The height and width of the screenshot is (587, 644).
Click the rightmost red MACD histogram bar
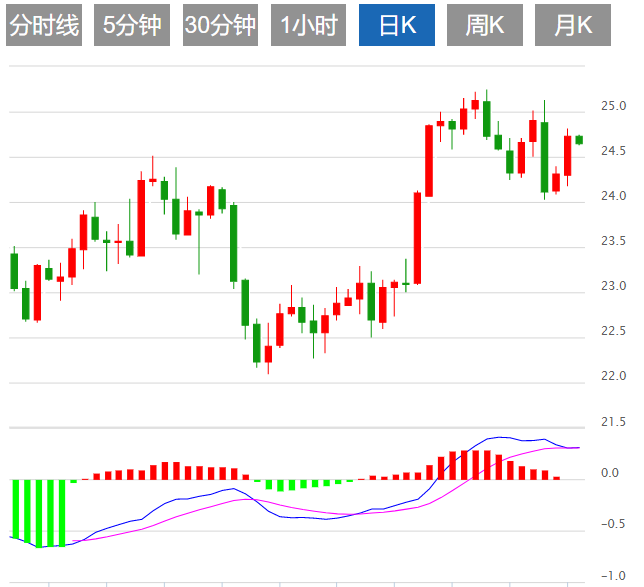coord(556,478)
